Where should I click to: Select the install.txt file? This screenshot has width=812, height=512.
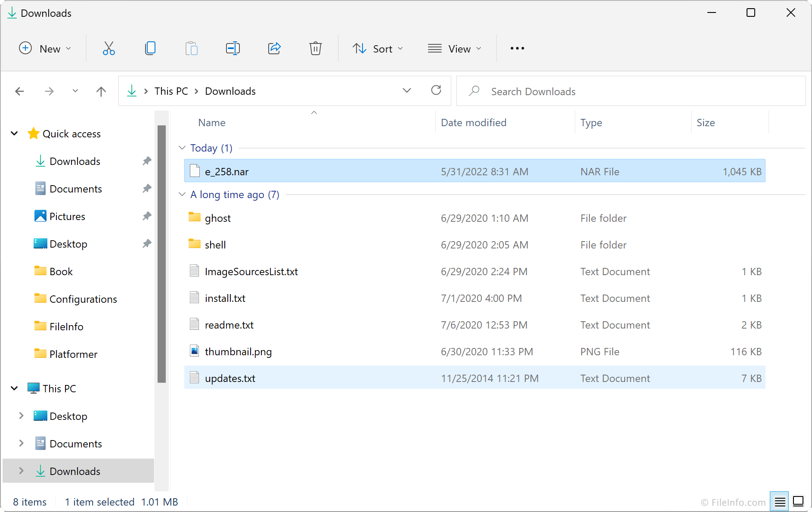(x=474, y=298)
